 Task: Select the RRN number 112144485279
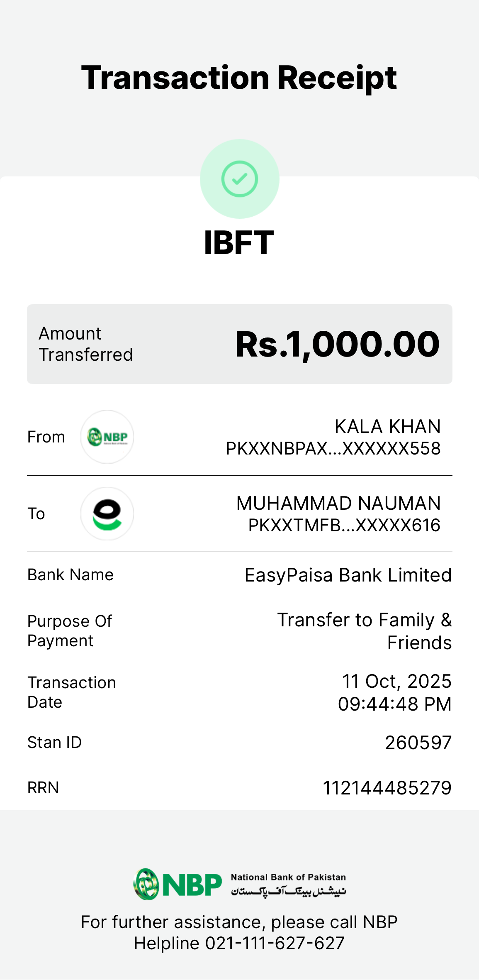[387, 788]
